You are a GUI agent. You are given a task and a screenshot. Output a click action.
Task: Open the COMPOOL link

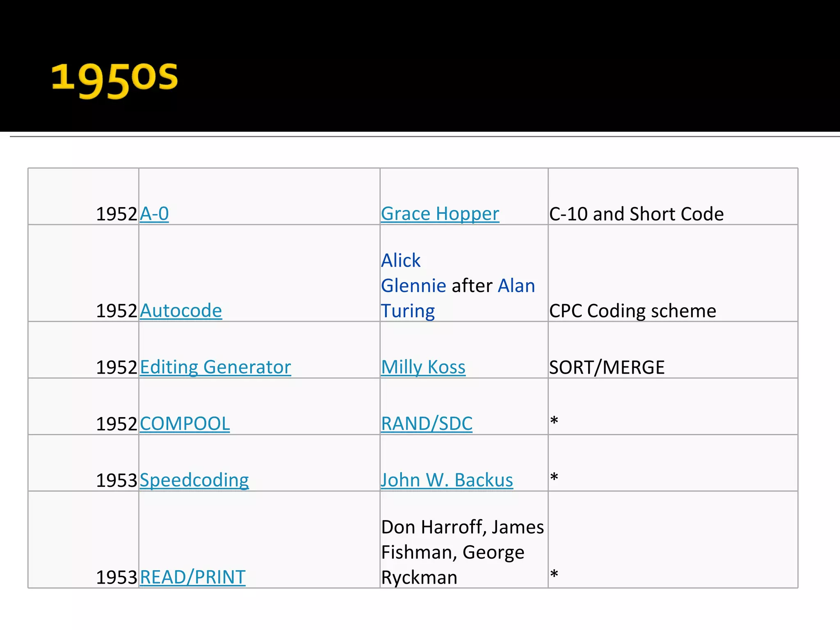185,424
